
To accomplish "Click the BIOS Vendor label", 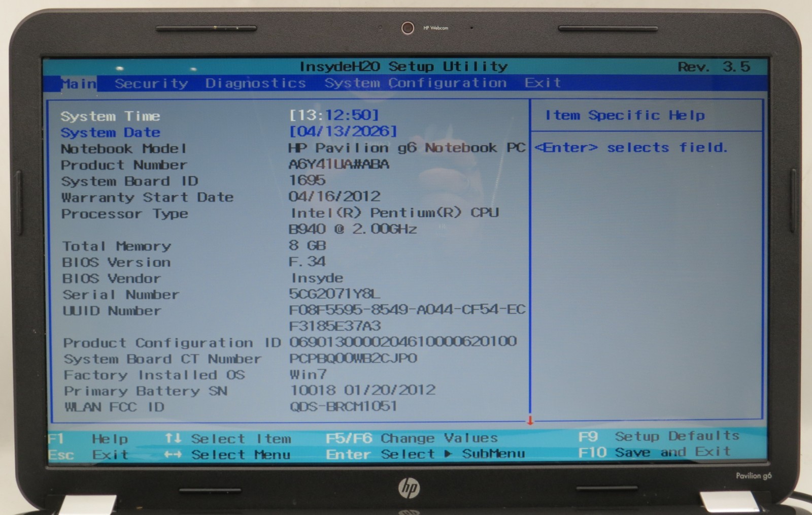I will (x=111, y=278).
